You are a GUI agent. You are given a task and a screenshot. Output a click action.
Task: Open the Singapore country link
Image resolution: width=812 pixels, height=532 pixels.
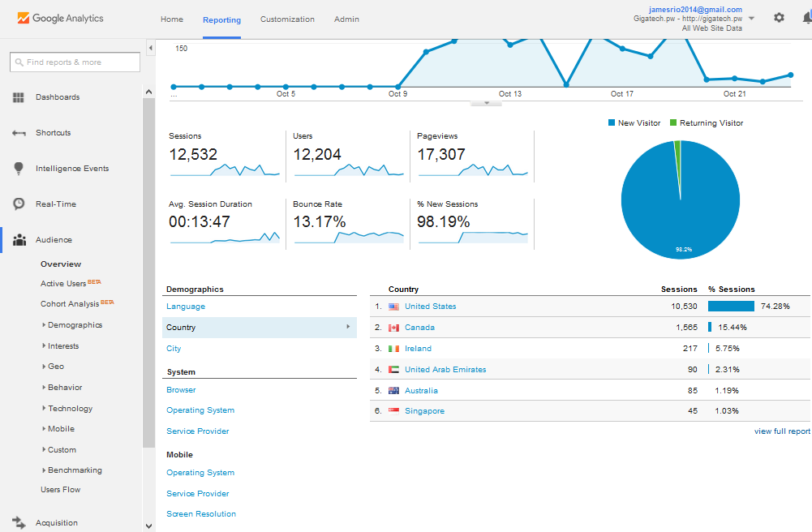[x=424, y=411]
